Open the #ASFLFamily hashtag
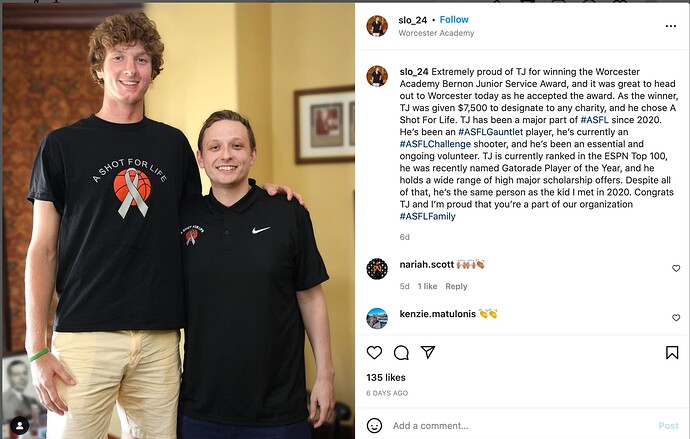 [x=427, y=216]
